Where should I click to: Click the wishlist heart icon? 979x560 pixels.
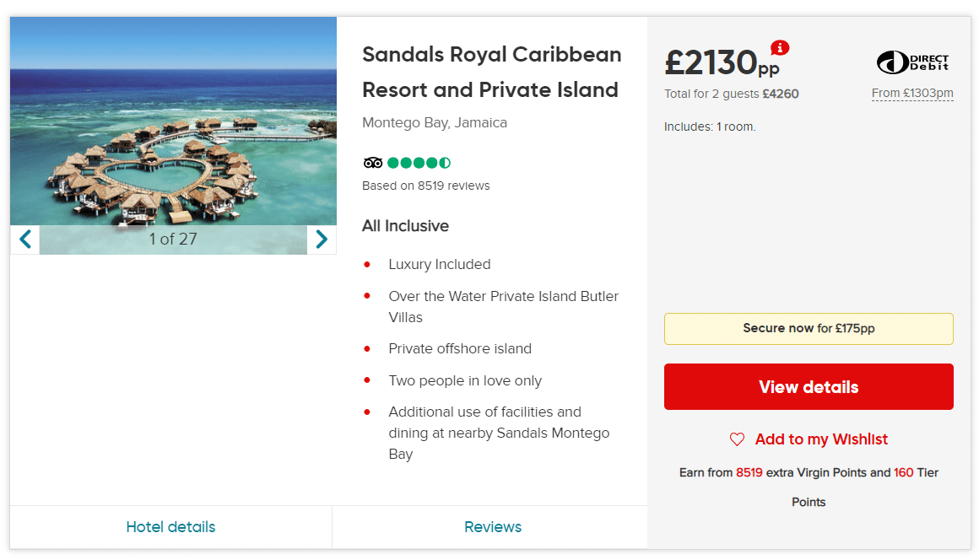tap(737, 439)
